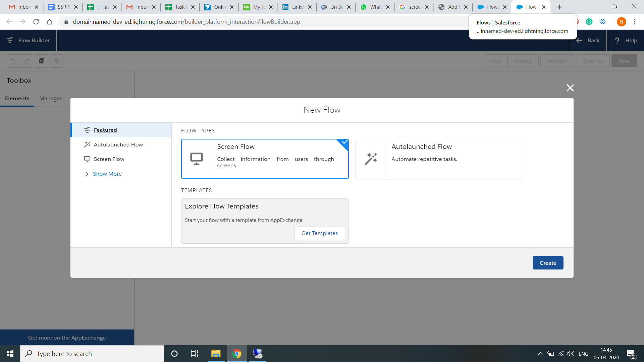Expand Show More flow types
Viewport: 644px width, 362px height.
(107, 174)
